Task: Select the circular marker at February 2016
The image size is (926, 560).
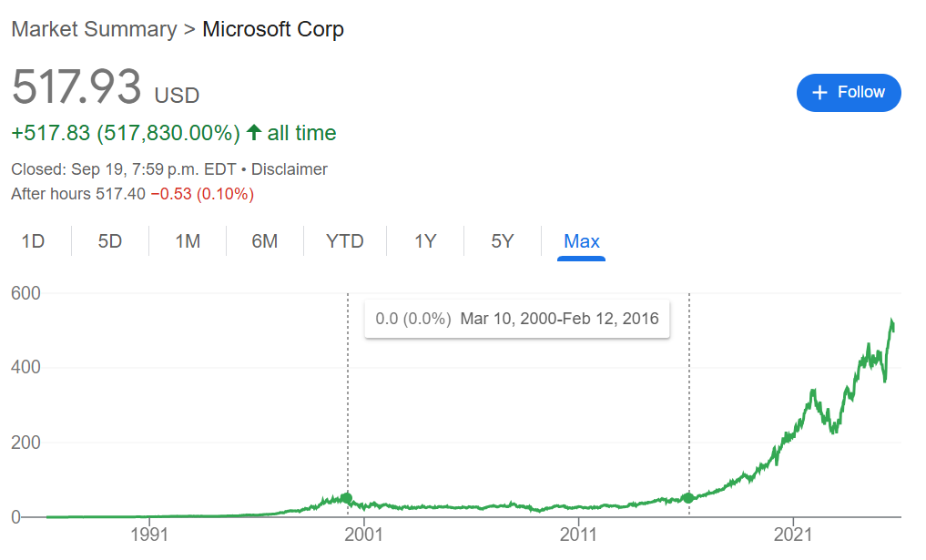Action: coord(689,497)
